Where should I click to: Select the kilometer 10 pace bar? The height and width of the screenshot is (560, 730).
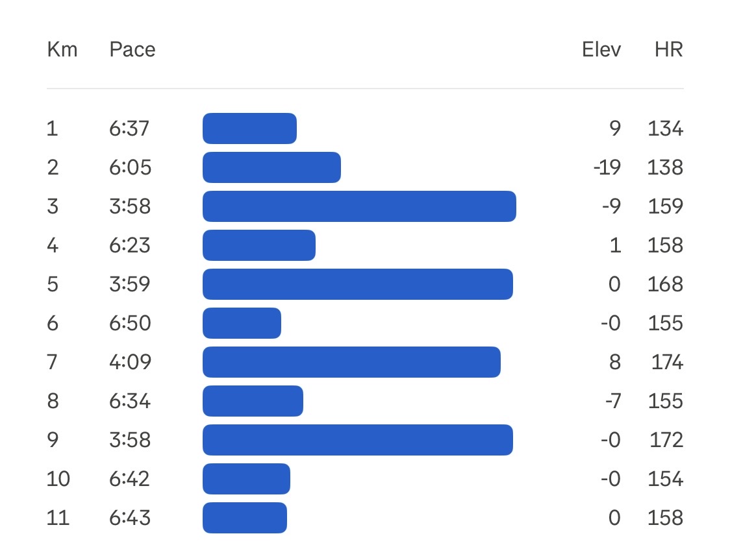pyautogui.click(x=246, y=479)
